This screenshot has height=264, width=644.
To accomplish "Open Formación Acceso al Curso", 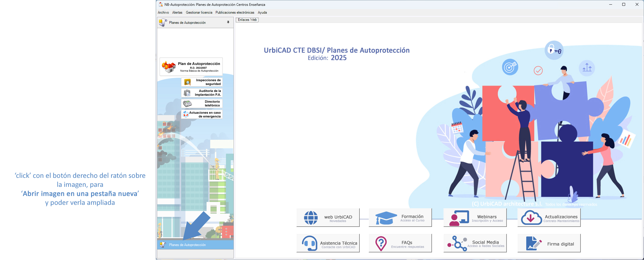I will tap(400, 218).
